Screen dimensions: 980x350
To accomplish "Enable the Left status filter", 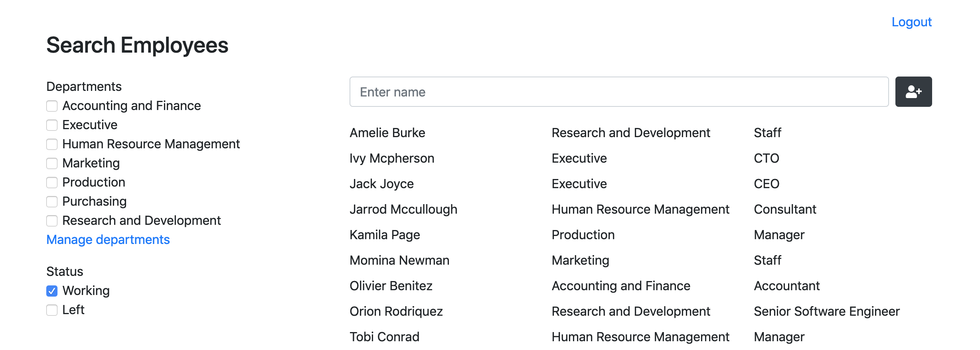I will point(52,310).
